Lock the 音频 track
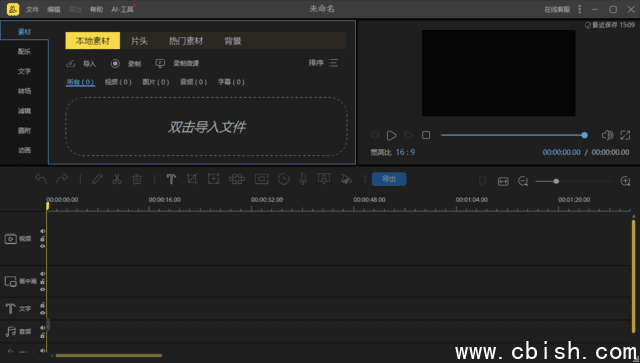 point(42,336)
